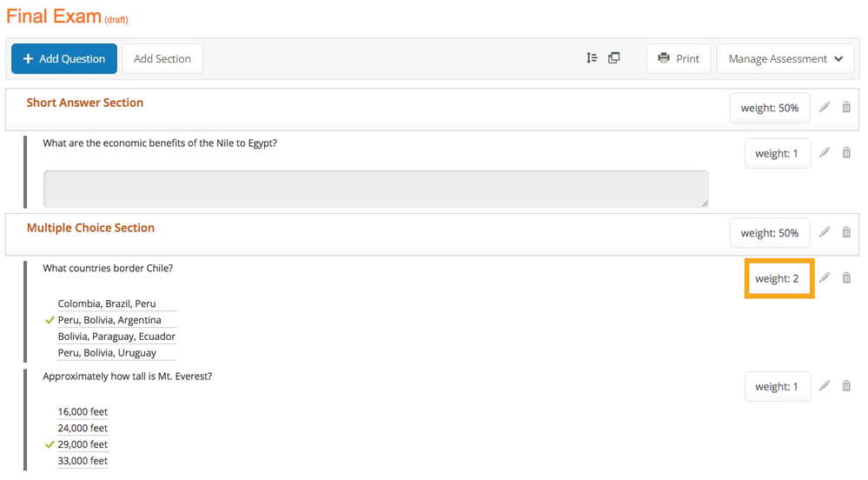Open the Manage Assessment dropdown
The image size is (868, 480).
coord(785,59)
